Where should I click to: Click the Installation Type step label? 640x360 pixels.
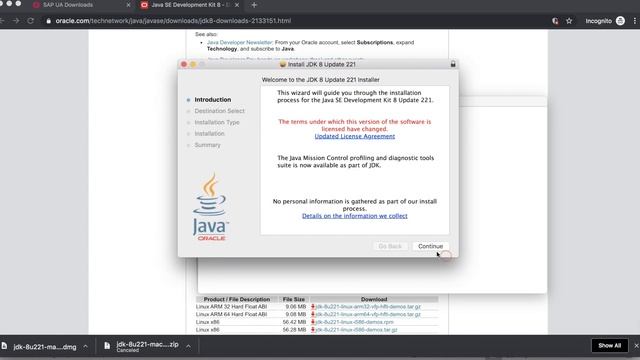point(217,122)
